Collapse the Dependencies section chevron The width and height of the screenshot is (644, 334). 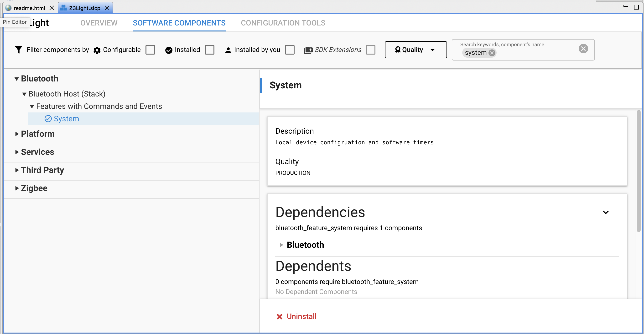coord(606,212)
